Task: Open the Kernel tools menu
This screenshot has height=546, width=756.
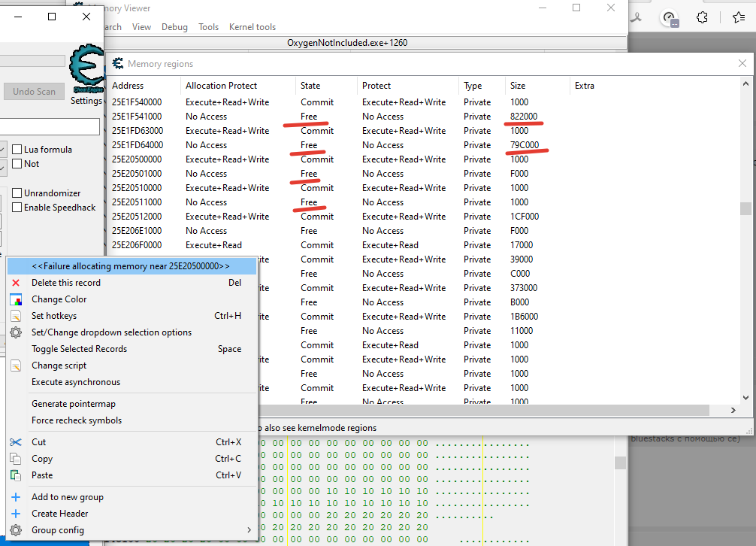Action: click(252, 27)
